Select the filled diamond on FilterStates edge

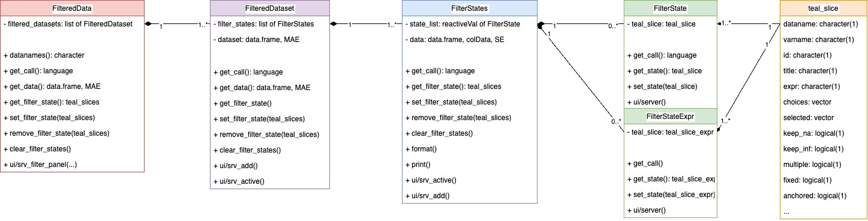tap(541, 25)
